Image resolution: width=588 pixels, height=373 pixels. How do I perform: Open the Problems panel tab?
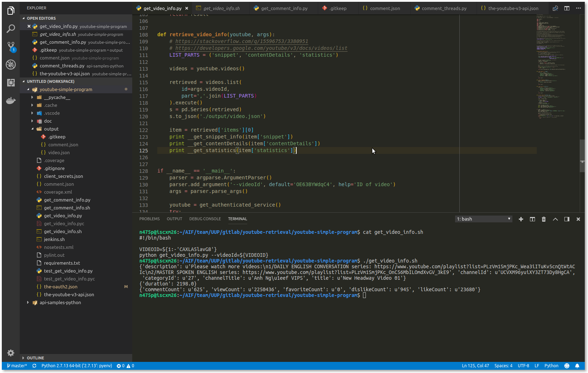[149, 219]
